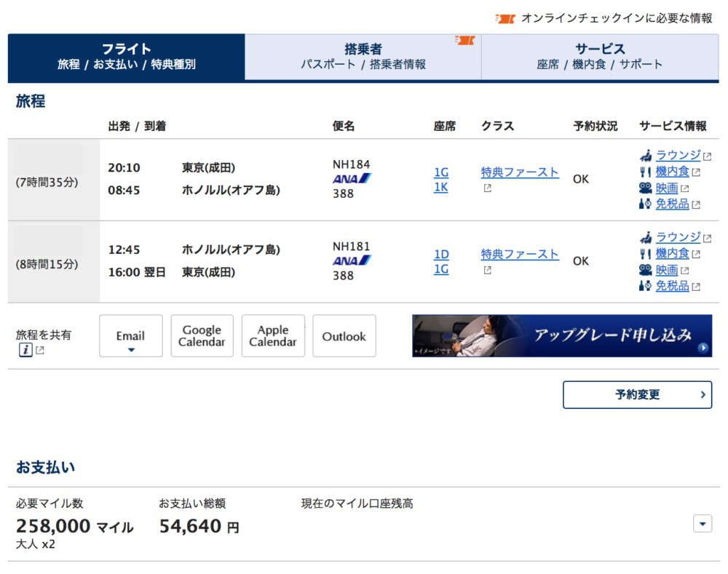Click ANA logo in NH184 row
The width and height of the screenshot is (728, 574).
[352, 179]
